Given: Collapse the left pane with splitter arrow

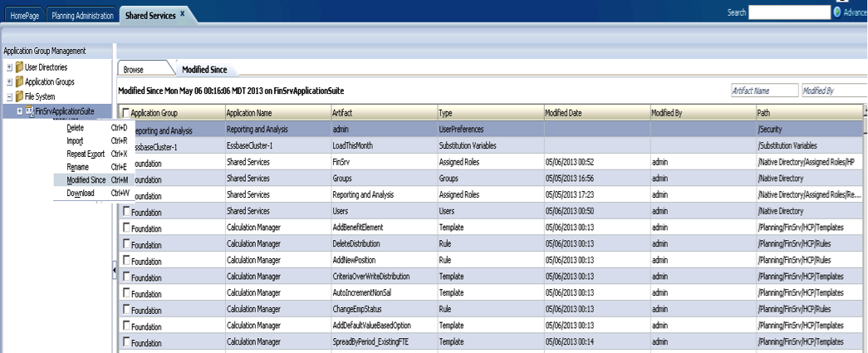Looking at the screenshot, I should [115, 271].
